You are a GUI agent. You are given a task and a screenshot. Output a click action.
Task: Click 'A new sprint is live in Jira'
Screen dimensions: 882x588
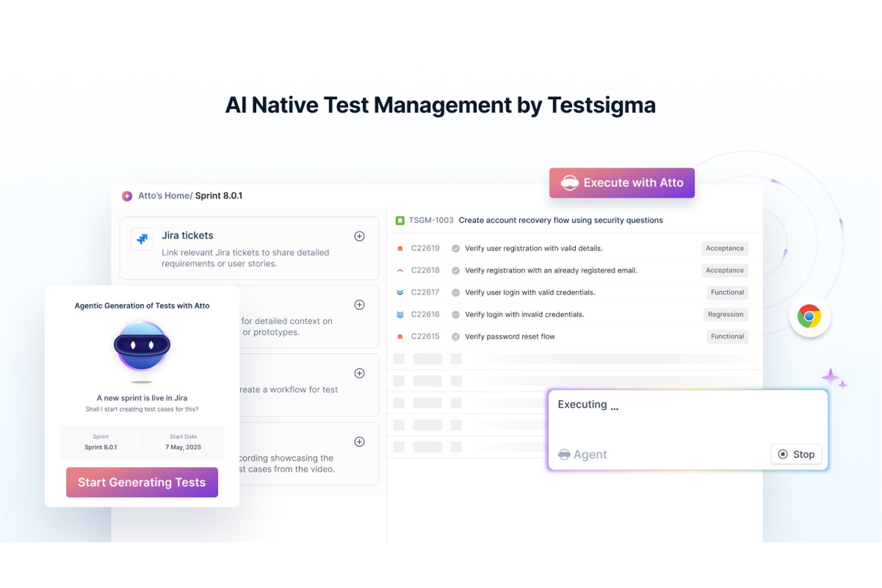(x=142, y=398)
